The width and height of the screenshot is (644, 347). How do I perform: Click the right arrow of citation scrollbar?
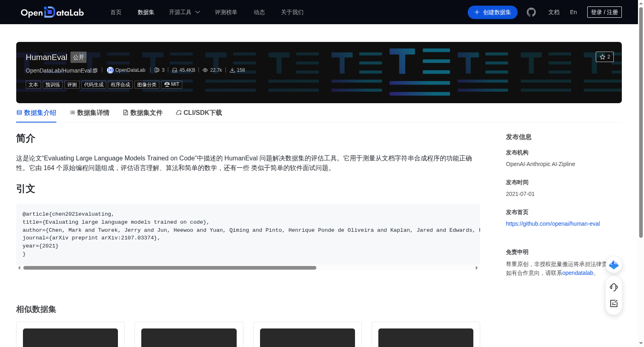[x=477, y=268]
